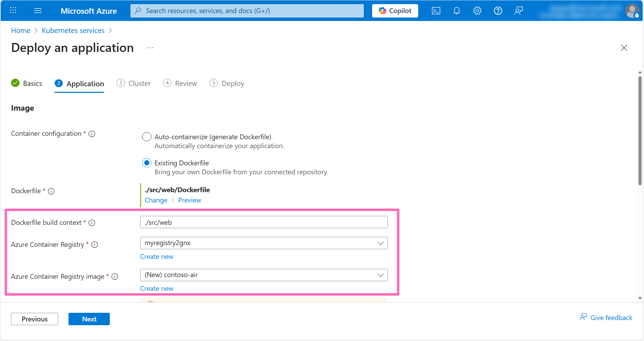Open the app launcher waffle icon
This screenshot has width=644, height=341.
[13, 10]
